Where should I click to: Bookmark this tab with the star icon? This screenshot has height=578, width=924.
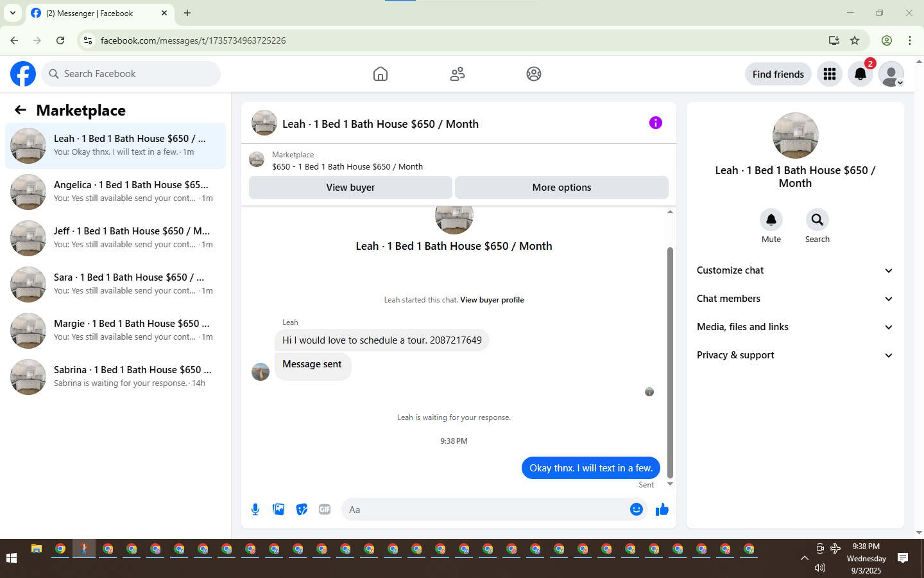click(x=855, y=40)
